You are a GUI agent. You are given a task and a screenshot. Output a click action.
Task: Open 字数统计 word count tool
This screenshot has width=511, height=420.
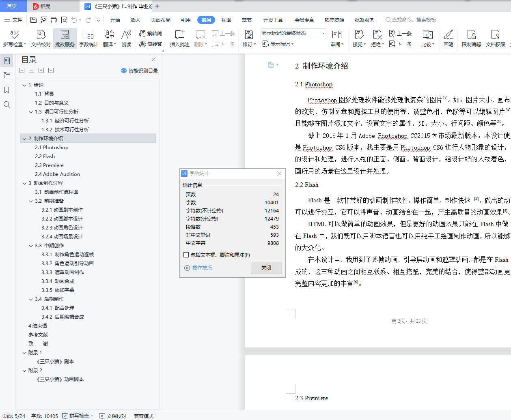[x=88, y=39]
